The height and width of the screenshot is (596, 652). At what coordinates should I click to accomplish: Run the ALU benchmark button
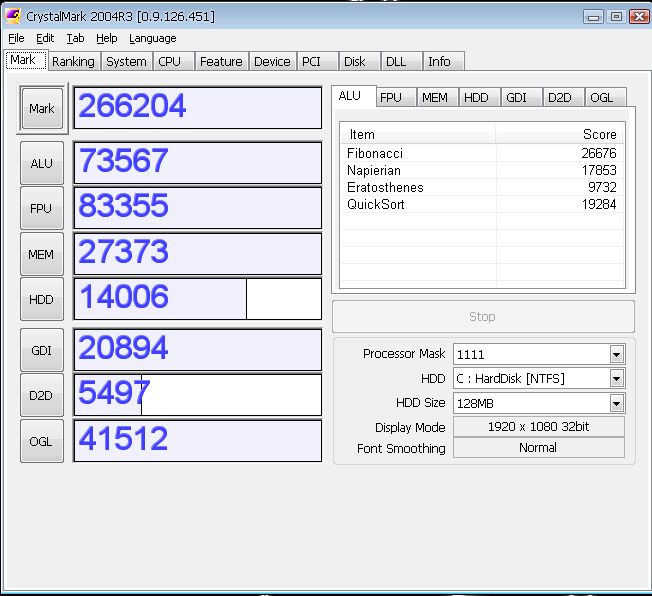click(42, 163)
